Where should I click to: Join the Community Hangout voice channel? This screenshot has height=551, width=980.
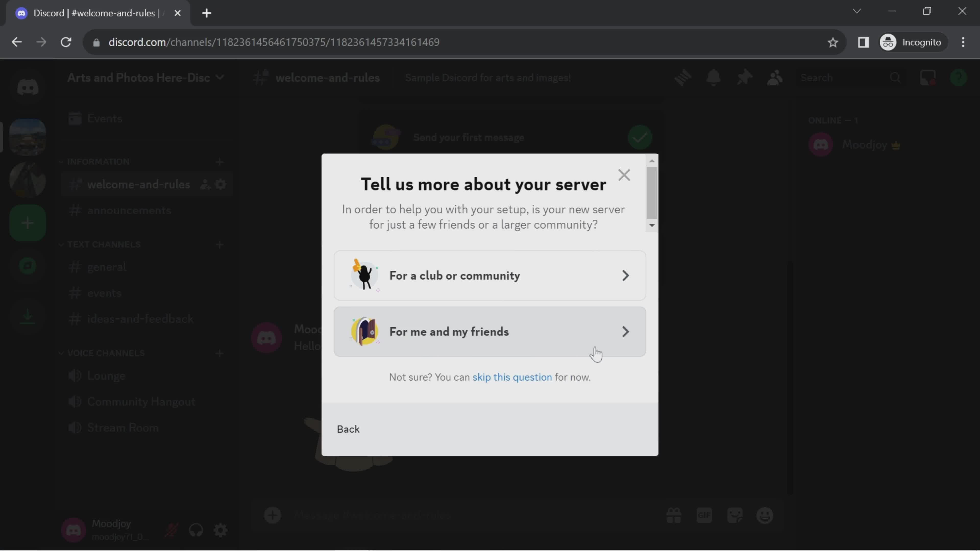(x=146, y=402)
